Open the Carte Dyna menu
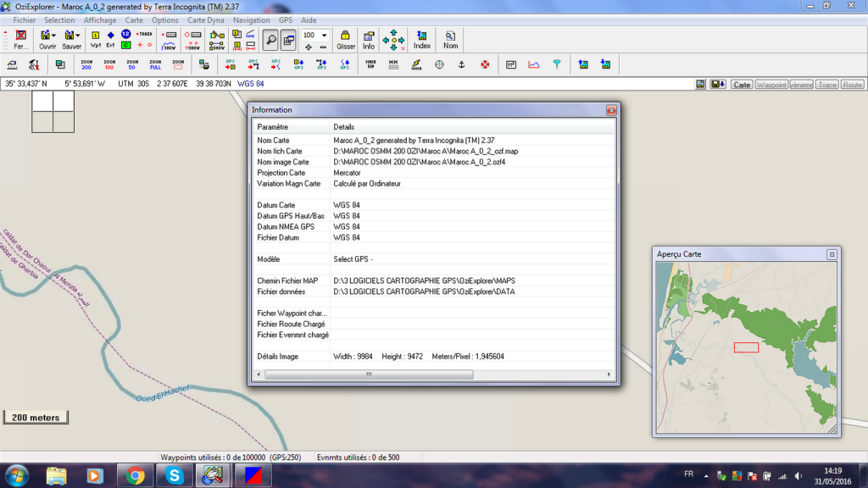This screenshot has height=488, width=868. coord(205,20)
